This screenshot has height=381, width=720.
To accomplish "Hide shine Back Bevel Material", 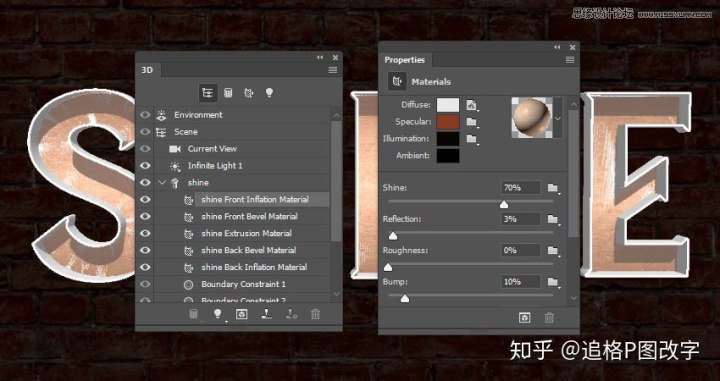I will tap(145, 251).
